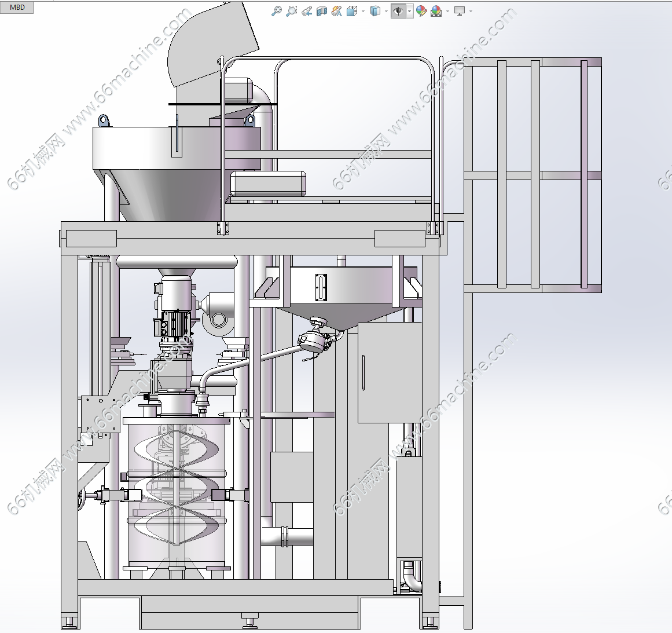Click the Previous View icon
This screenshot has height=633, width=672.
pos(306,11)
